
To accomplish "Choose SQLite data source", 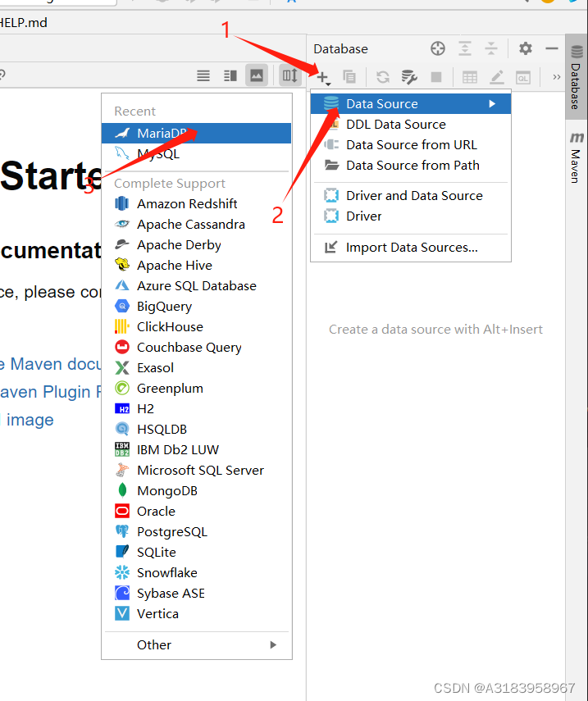I will (x=196, y=553).
